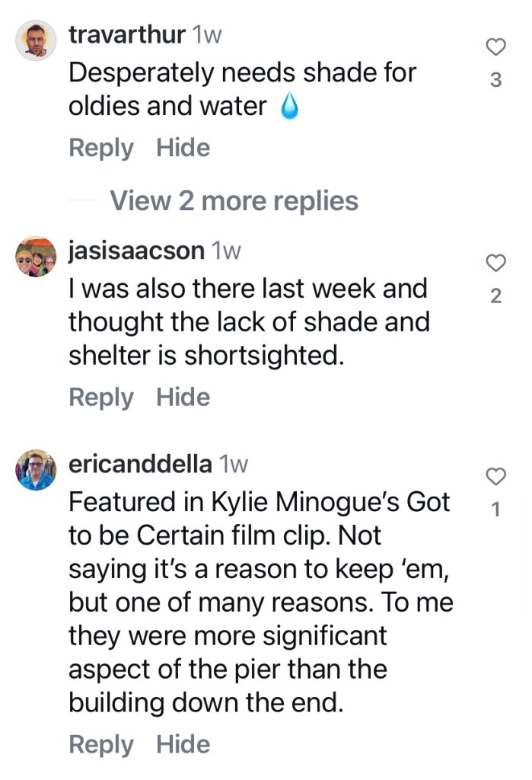View the 2 likes count on jasisaacson's comment
Screen dimensions: 532x780
pos(495,296)
